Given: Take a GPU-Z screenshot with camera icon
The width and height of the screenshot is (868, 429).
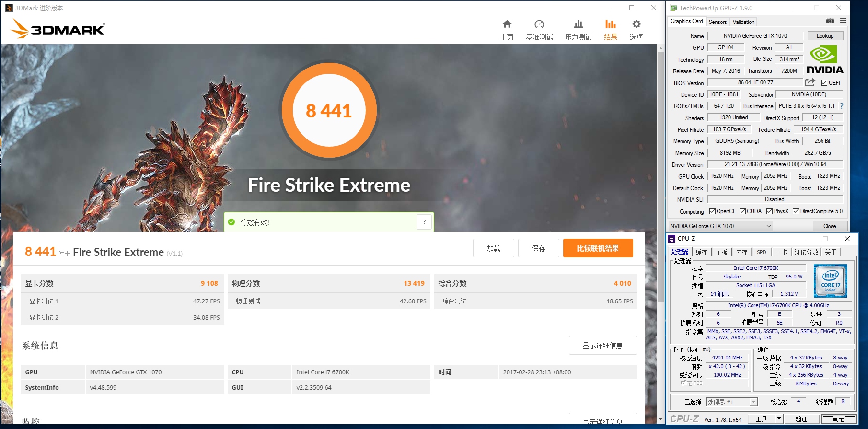Looking at the screenshot, I should 830,21.
